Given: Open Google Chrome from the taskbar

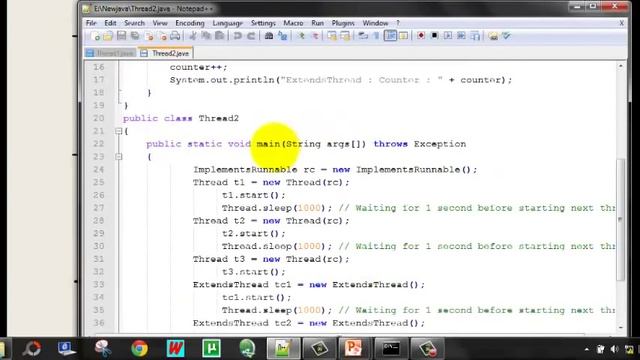Looking at the screenshot, I should click(x=140, y=349).
